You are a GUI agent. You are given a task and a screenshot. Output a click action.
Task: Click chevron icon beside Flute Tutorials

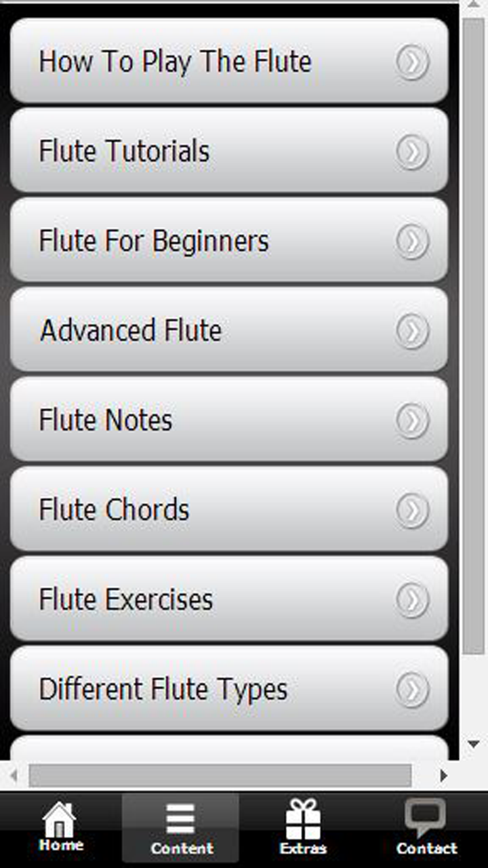[412, 151]
